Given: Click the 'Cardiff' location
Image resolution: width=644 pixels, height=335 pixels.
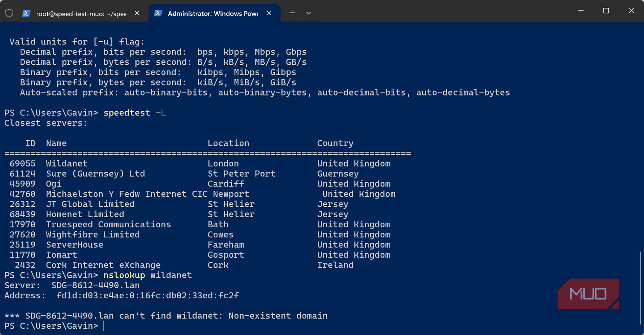Looking at the screenshot, I should (x=226, y=184).
